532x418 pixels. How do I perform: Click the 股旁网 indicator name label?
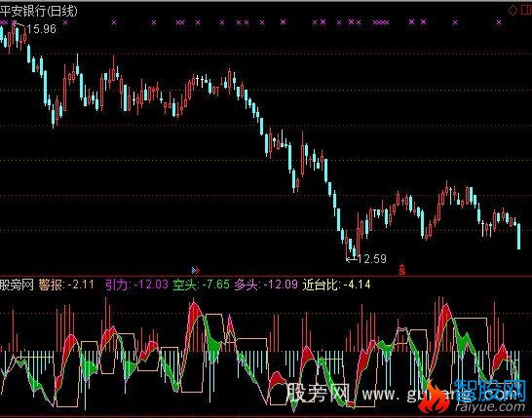pyautogui.click(x=17, y=285)
